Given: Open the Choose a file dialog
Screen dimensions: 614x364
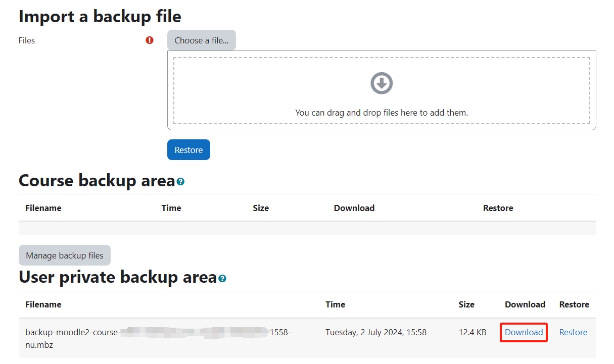Looking at the screenshot, I should tap(201, 40).
